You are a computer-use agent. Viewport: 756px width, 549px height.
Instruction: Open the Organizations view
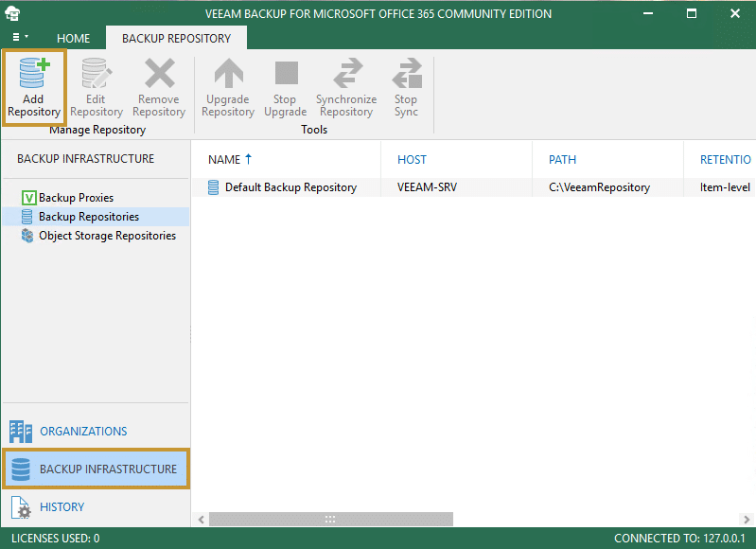83,432
